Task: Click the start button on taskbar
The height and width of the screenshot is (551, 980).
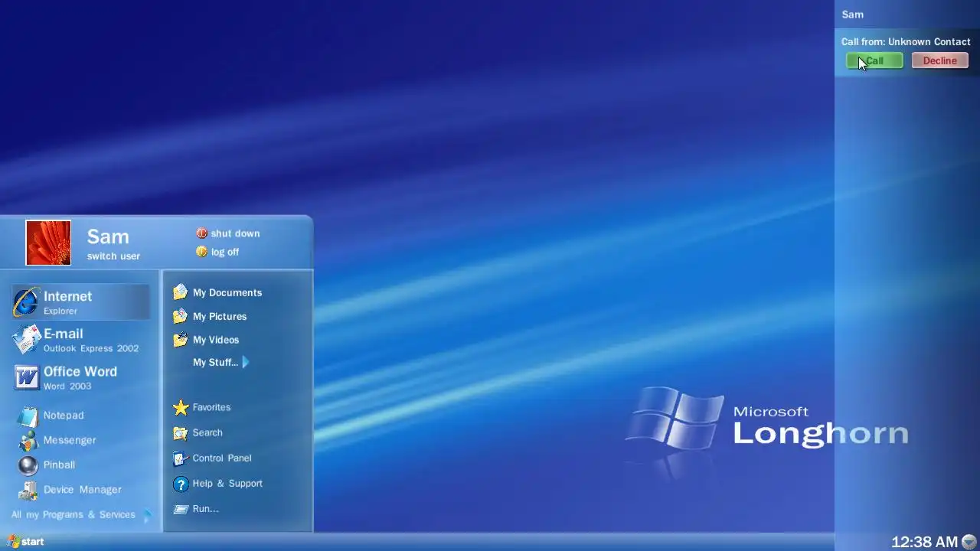Action: 25,542
